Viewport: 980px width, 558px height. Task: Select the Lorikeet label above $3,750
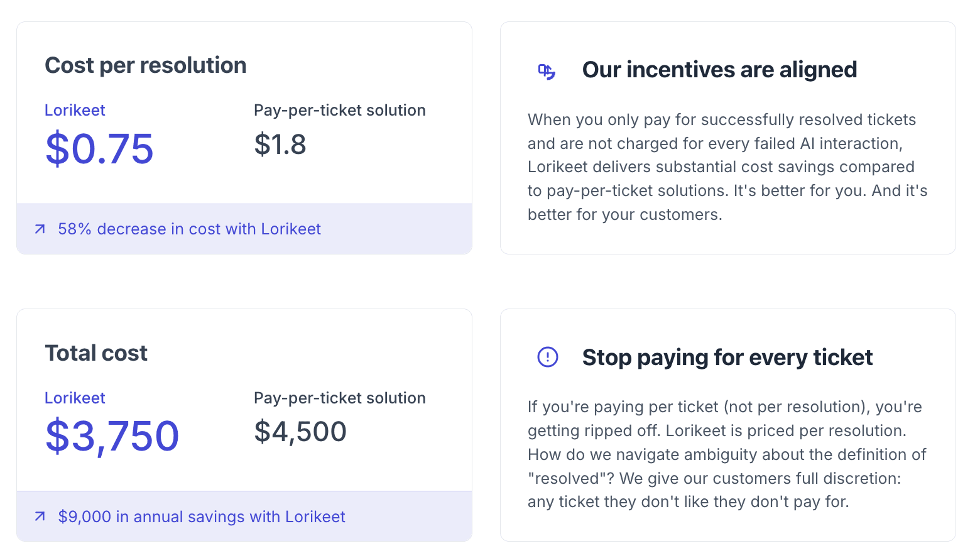click(x=75, y=398)
